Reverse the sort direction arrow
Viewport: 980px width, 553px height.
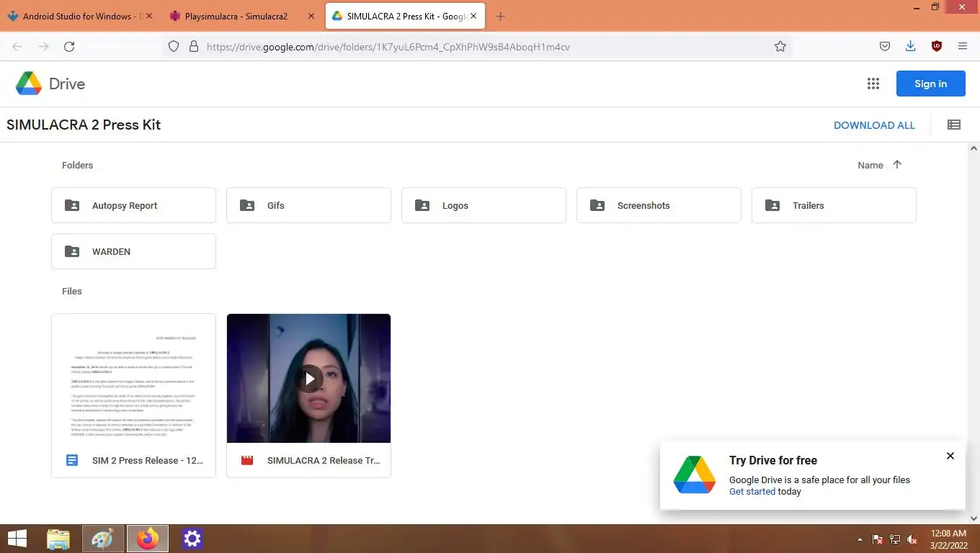click(x=897, y=164)
